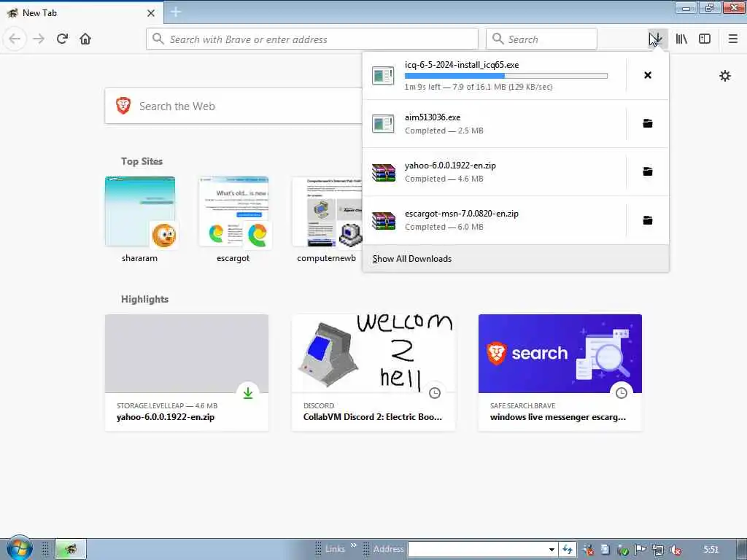The width and height of the screenshot is (747, 560).
Task: Go back using the toolbar back arrow
Action: click(x=15, y=39)
